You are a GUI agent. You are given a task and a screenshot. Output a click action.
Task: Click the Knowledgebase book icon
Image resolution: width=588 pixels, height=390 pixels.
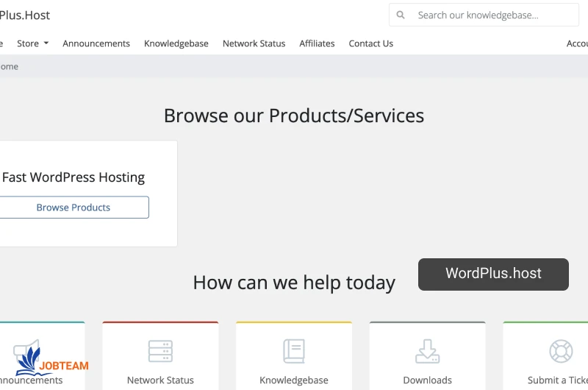pyautogui.click(x=294, y=351)
